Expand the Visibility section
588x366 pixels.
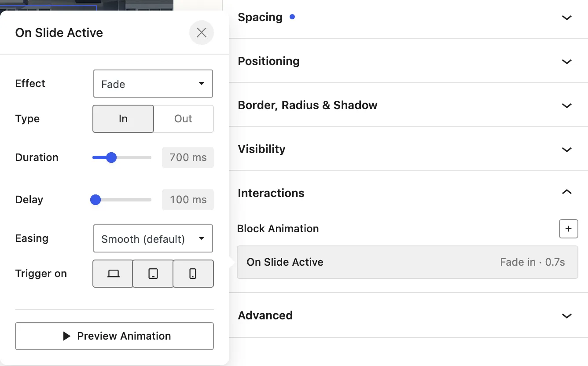click(x=408, y=149)
